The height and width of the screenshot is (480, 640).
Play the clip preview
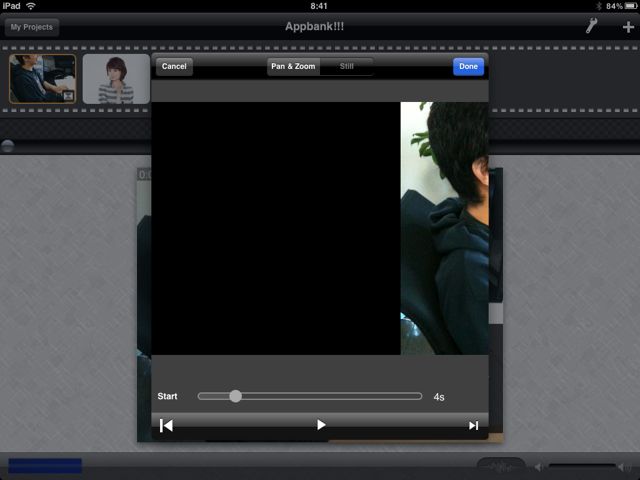[x=321, y=425]
